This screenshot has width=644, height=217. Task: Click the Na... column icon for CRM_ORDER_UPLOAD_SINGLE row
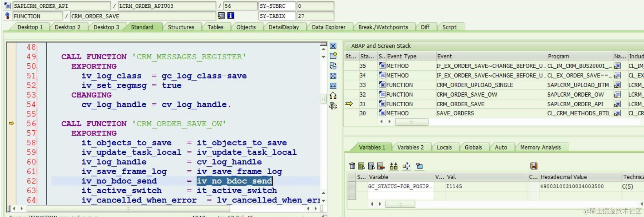[x=617, y=85]
